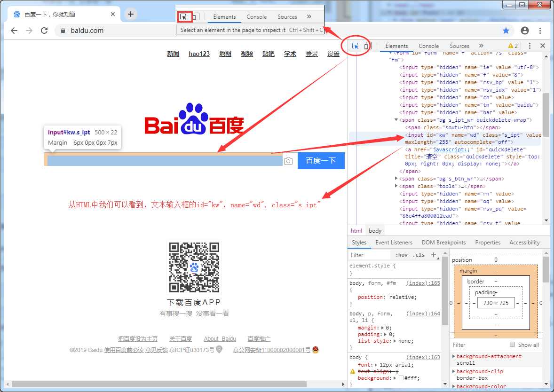
Task: Switch to the Console tab in DevTools
Action: (x=428, y=46)
